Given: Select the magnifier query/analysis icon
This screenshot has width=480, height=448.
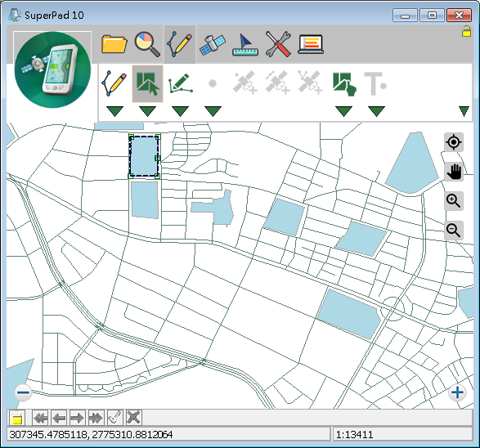Looking at the screenshot, I should pyautogui.click(x=147, y=44).
